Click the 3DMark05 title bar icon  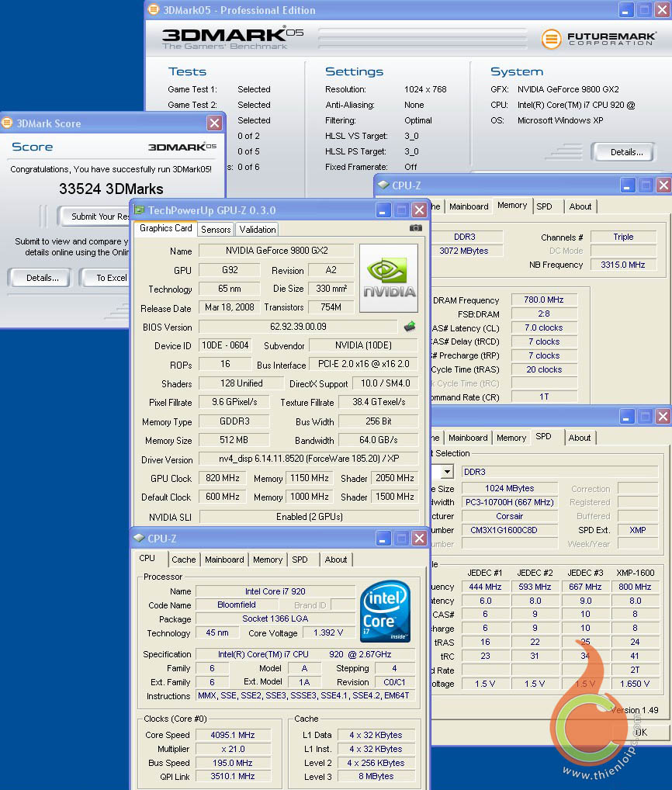(154, 9)
